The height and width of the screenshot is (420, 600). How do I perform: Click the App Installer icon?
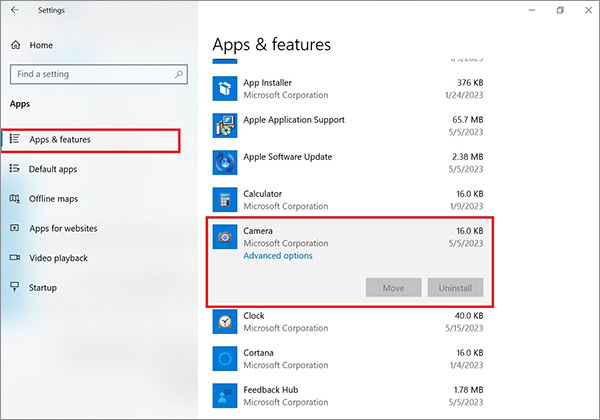coord(225,88)
